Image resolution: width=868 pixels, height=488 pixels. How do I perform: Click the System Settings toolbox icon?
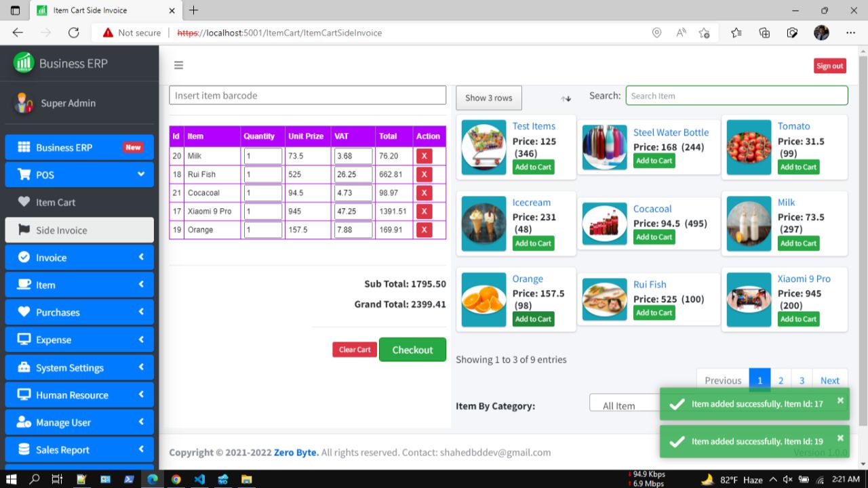[x=24, y=367]
